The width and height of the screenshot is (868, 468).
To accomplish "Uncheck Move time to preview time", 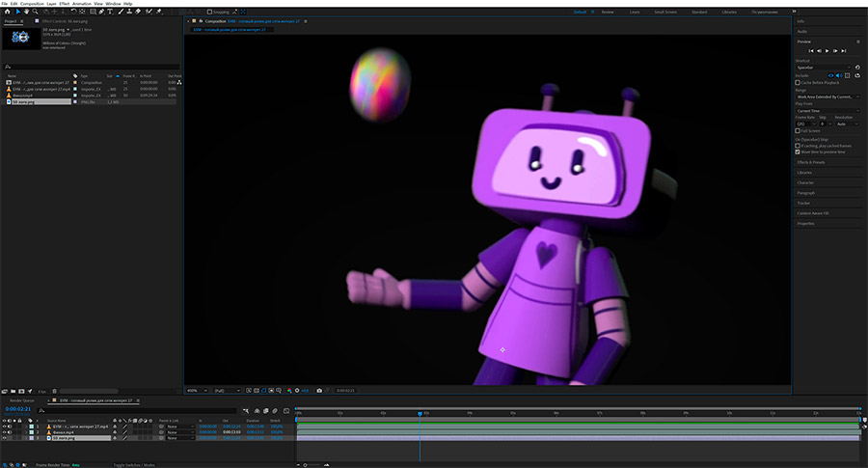I will pos(800,151).
